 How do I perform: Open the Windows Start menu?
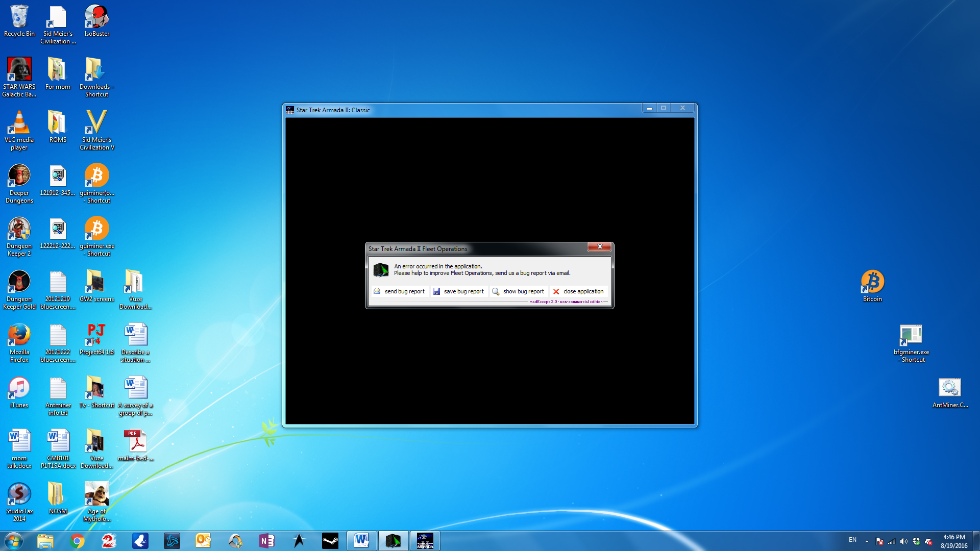pyautogui.click(x=14, y=541)
